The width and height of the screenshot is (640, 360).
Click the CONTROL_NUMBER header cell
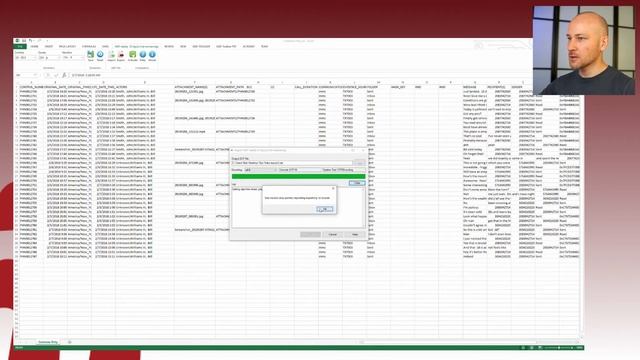click(x=31, y=87)
